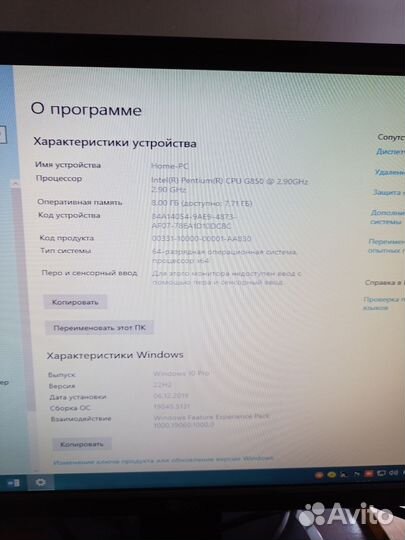The image size is (405, 540).
Task: Click the Перо и сенсорный ввод label
Action: [x=90, y=273]
